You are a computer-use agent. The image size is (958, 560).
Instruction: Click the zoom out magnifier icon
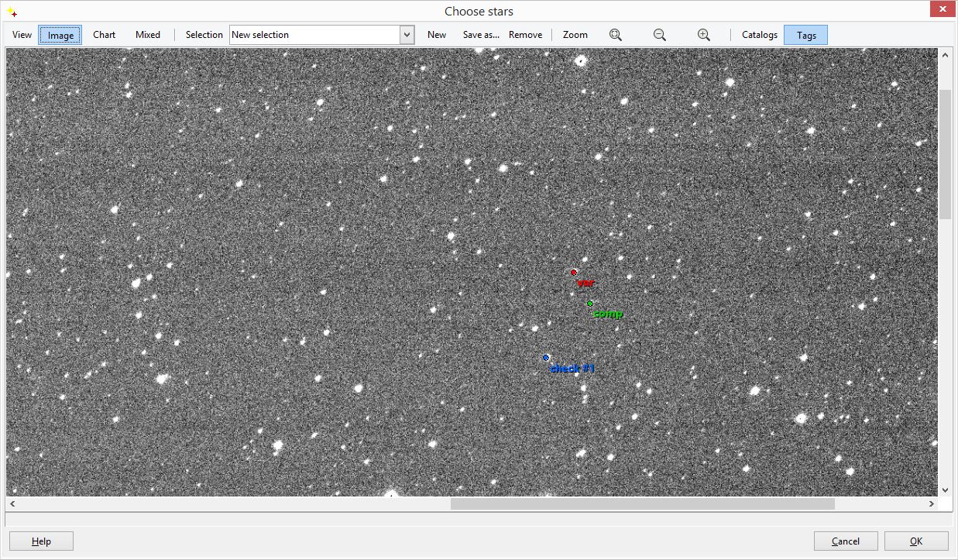tap(660, 35)
